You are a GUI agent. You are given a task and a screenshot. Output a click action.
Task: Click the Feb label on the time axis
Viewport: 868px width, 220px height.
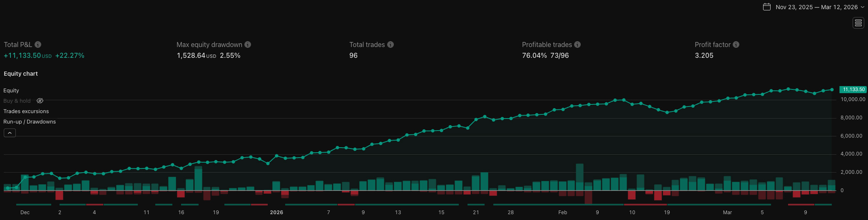point(562,212)
